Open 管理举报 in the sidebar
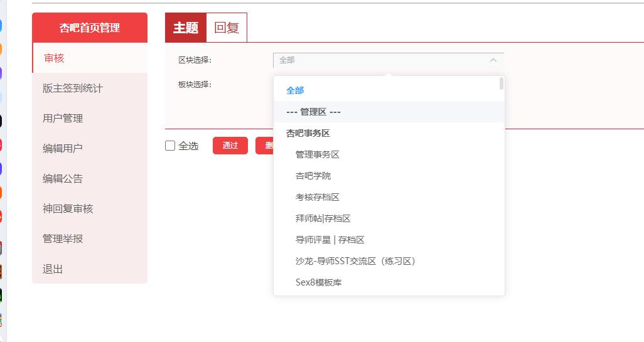This screenshot has width=644, height=342. pyautogui.click(x=63, y=239)
